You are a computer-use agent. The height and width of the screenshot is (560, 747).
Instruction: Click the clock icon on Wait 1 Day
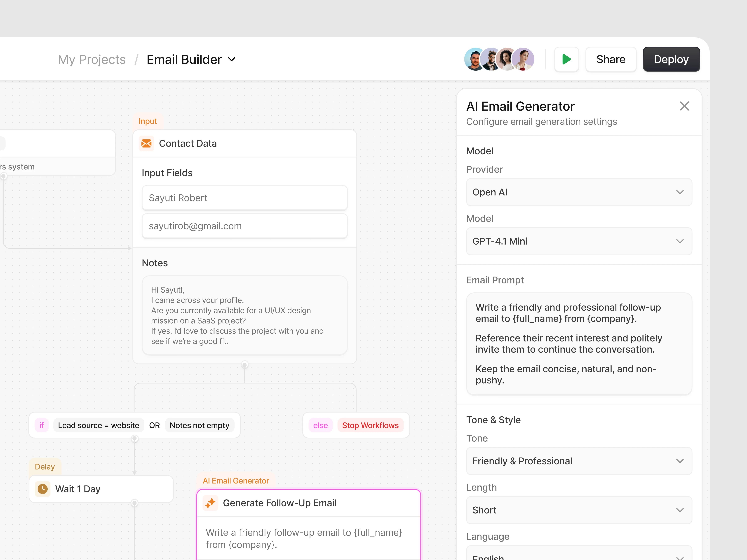tap(42, 489)
